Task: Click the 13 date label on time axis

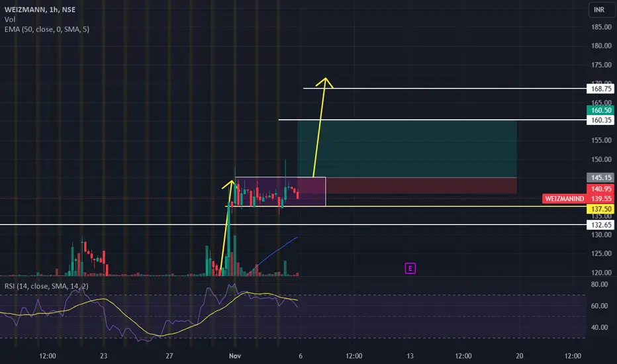Action: point(410,356)
